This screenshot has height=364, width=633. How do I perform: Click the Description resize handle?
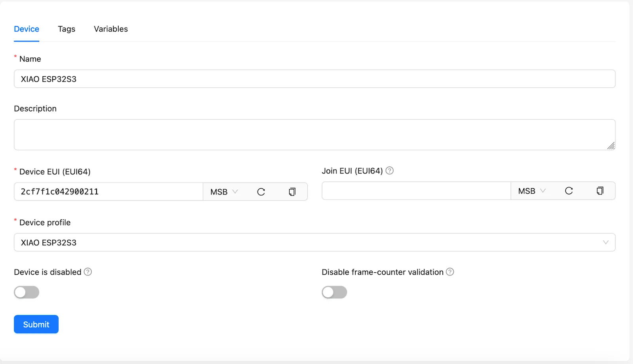click(x=611, y=146)
